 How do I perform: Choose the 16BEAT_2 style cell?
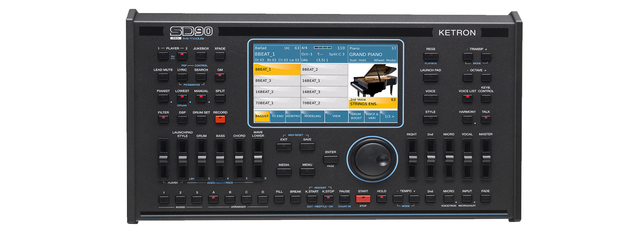click(x=277, y=92)
